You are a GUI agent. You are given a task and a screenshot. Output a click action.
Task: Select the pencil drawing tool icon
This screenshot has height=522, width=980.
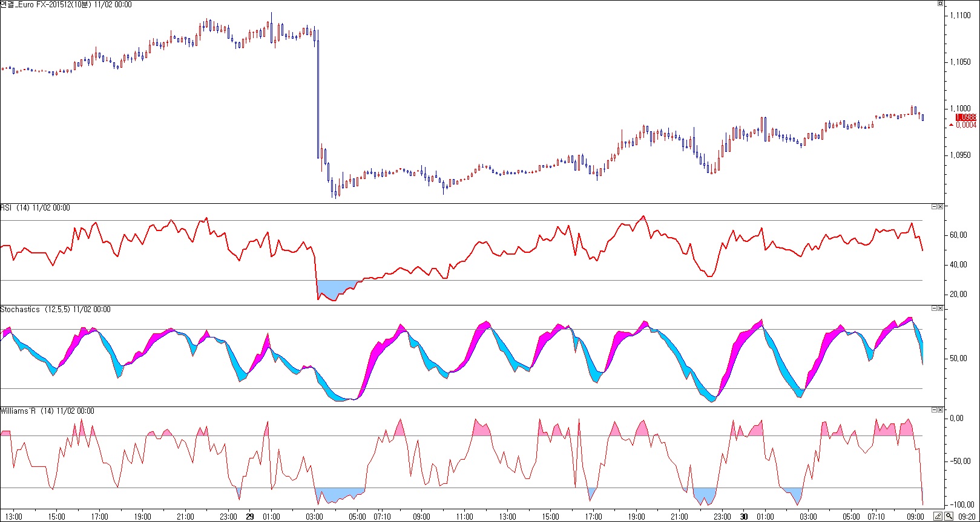pyautogui.click(x=938, y=516)
